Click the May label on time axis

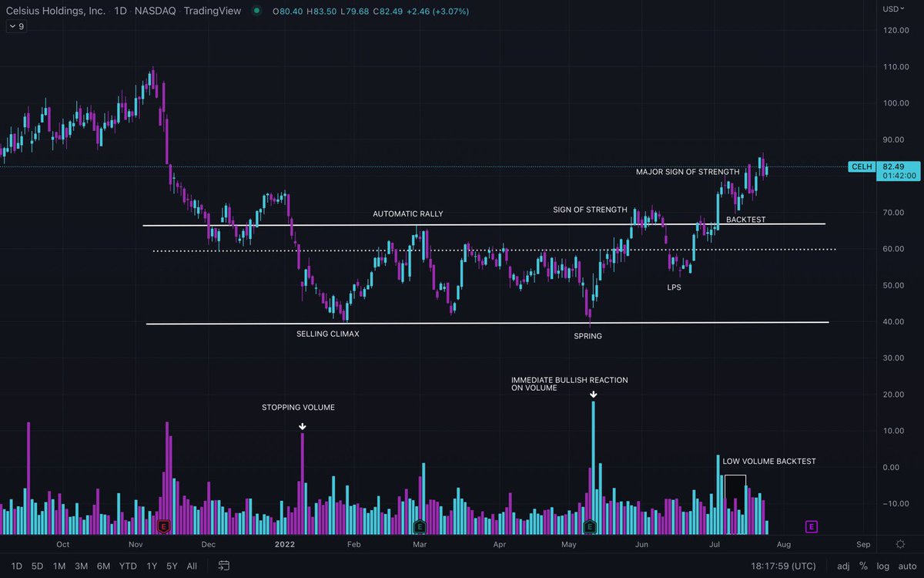[x=569, y=543]
